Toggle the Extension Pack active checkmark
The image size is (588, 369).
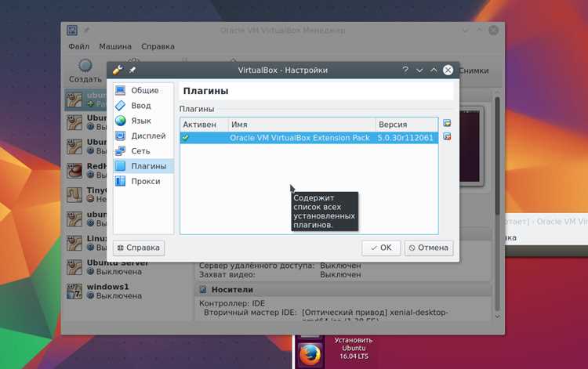pos(185,137)
